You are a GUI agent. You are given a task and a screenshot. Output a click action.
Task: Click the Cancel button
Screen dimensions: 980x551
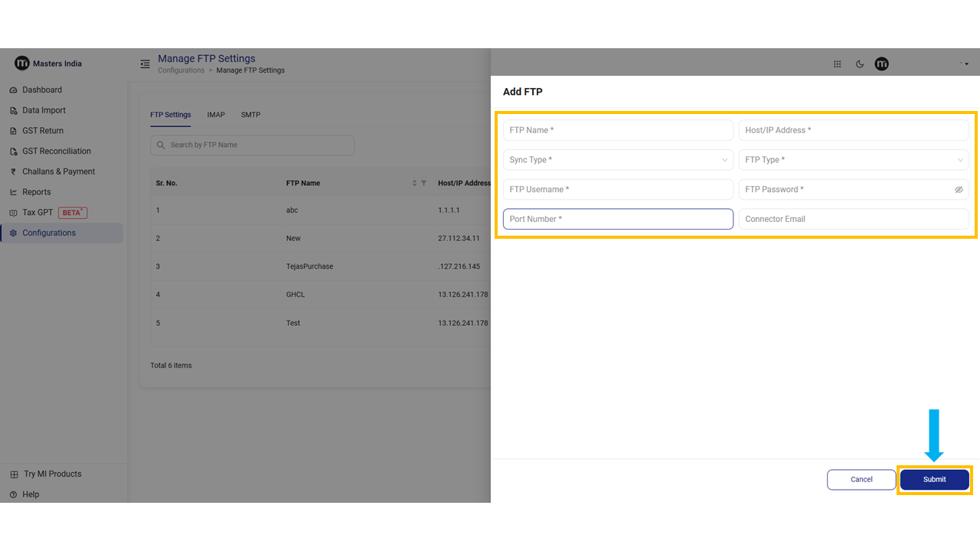(x=861, y=480)
